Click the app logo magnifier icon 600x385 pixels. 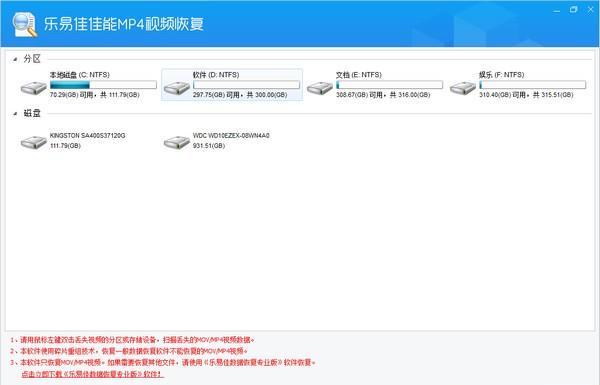pos(24,24)
